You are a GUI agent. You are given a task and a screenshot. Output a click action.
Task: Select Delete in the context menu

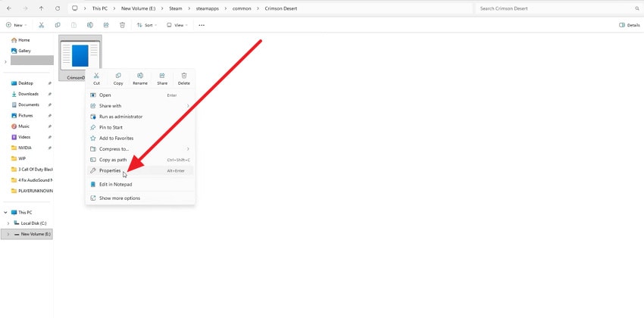click(184, 79)
